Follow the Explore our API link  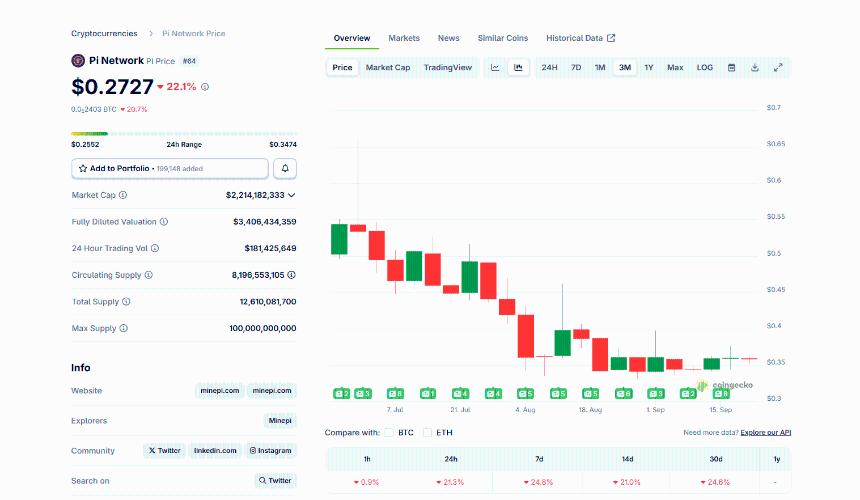point(766,433)
